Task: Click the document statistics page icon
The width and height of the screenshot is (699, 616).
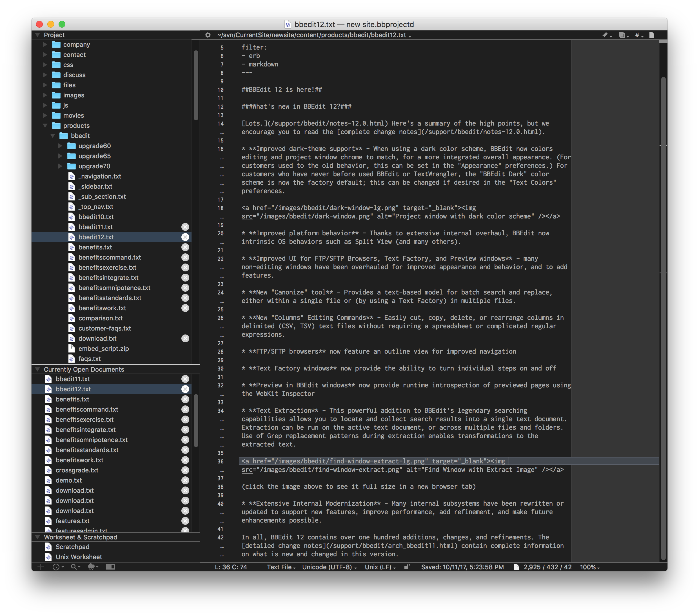Action: click(516, 567)
